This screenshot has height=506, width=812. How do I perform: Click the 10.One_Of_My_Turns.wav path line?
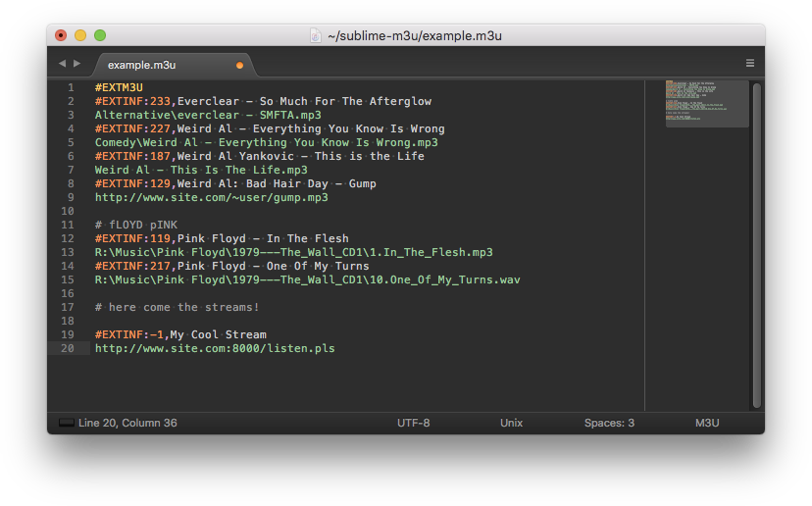tap(308, 279)
